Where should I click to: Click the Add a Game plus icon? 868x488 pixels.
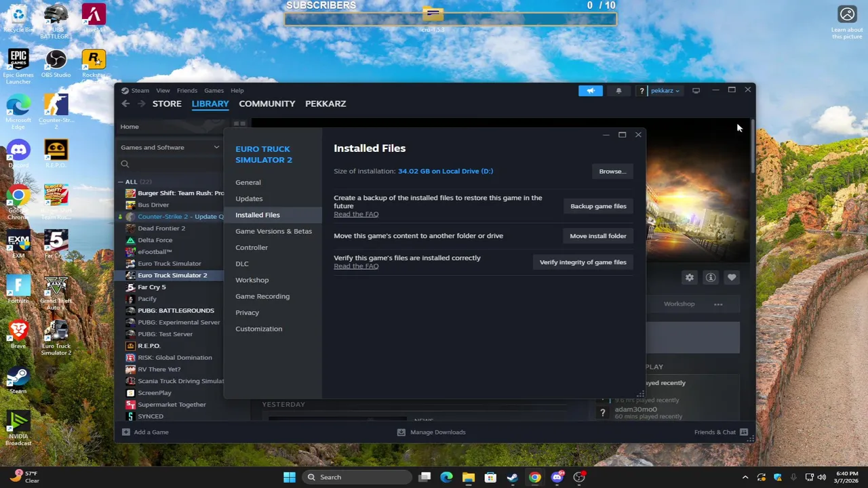tap(125, 432)
